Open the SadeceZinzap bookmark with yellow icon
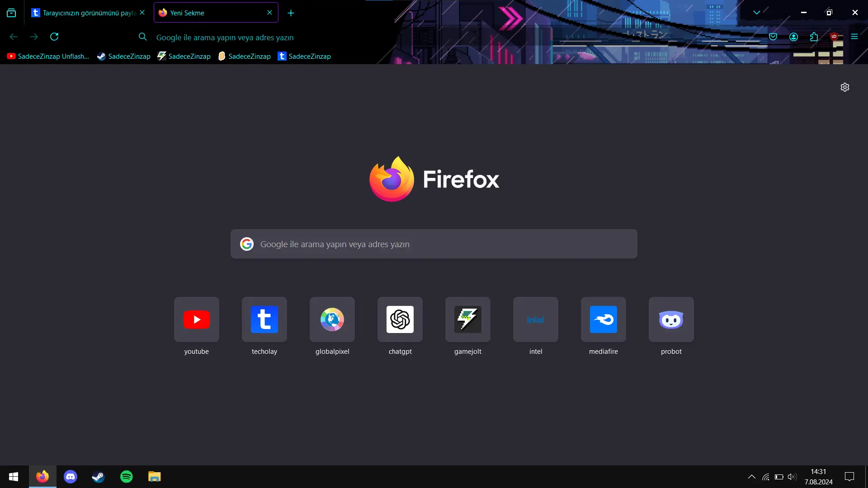This screenshot has height=488, width=868. (244, 56)
